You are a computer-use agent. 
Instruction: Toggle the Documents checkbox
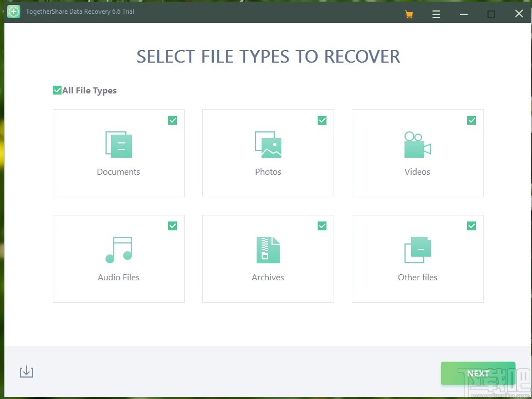tap(173, 120)
